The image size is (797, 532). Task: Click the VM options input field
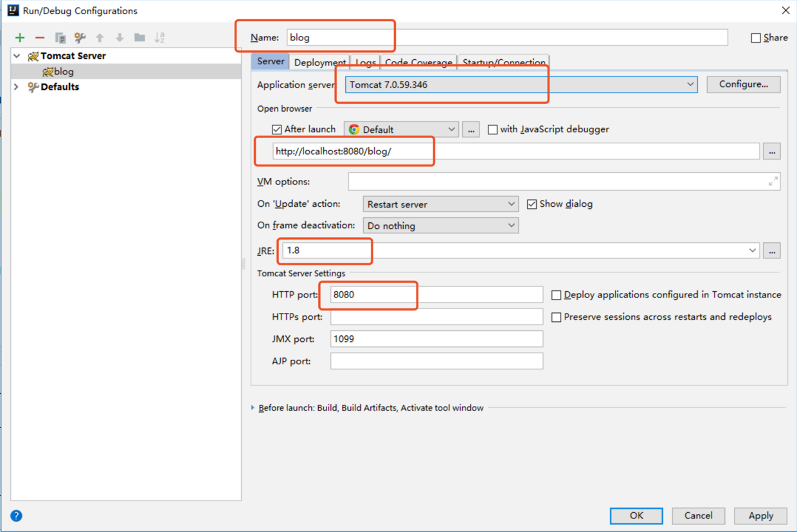(x=564, y=182)
